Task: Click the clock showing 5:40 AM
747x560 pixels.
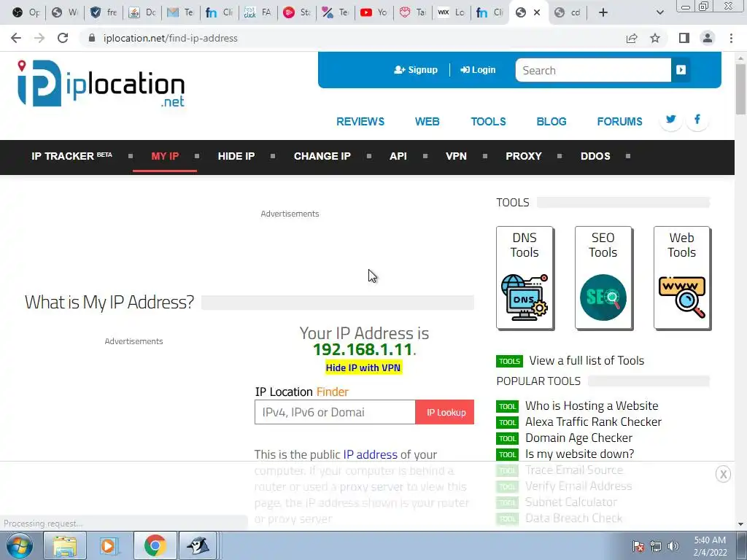Action: (x=710, y=540)
